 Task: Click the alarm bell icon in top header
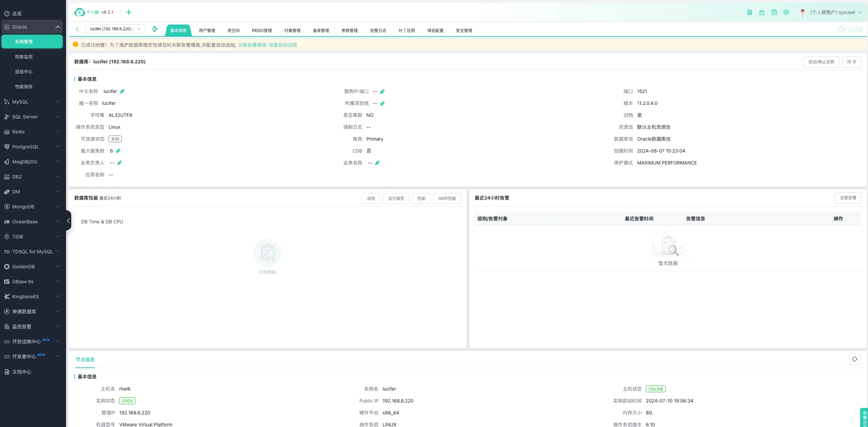pos(761,12)
